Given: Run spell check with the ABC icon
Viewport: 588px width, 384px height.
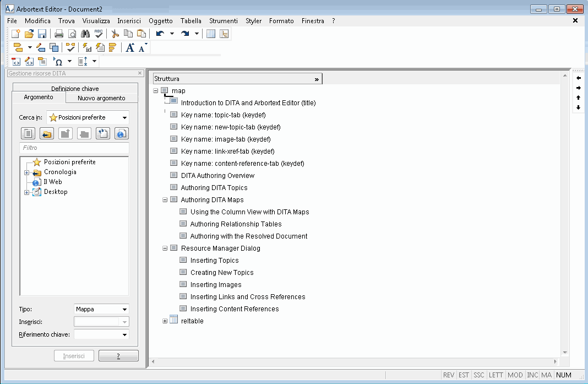Looking at the screenshot, I should (x=99, y=34).
